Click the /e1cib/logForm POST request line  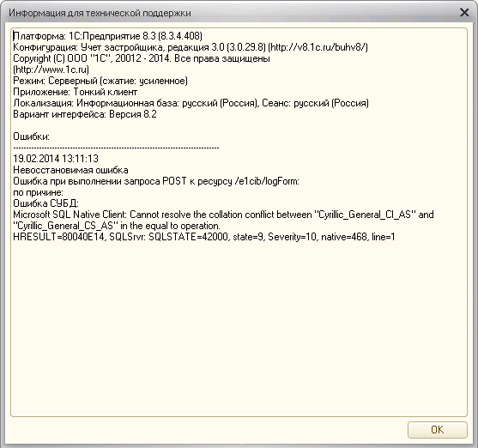tap(156, 181)
